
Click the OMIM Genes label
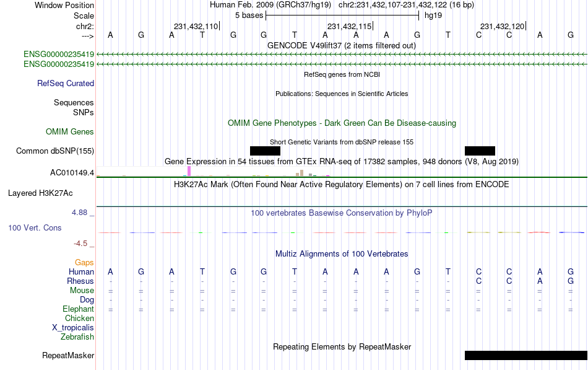coord(69,131)
